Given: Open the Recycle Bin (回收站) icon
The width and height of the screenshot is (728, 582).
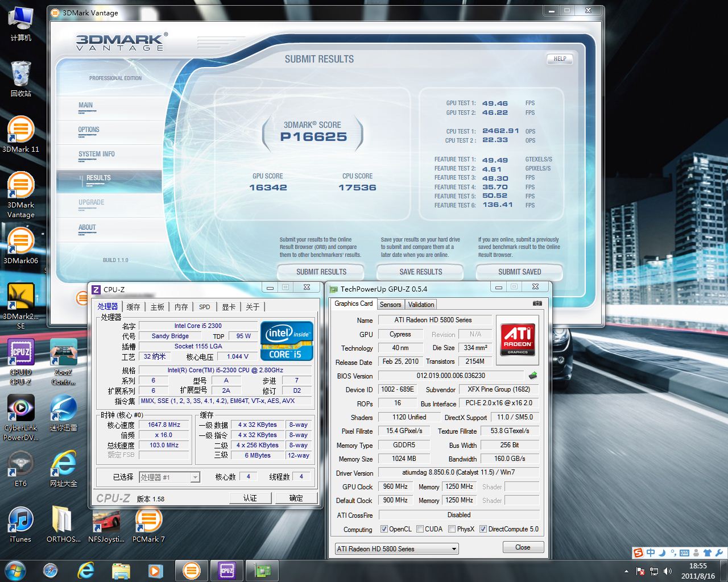Looking at the screenshot, I should click(20, 78).
